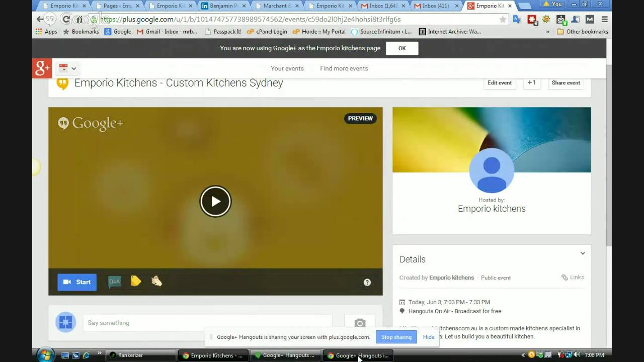Expand the bookmarks overflow chevron
644x362 pixels.
[x=548, y=31]
